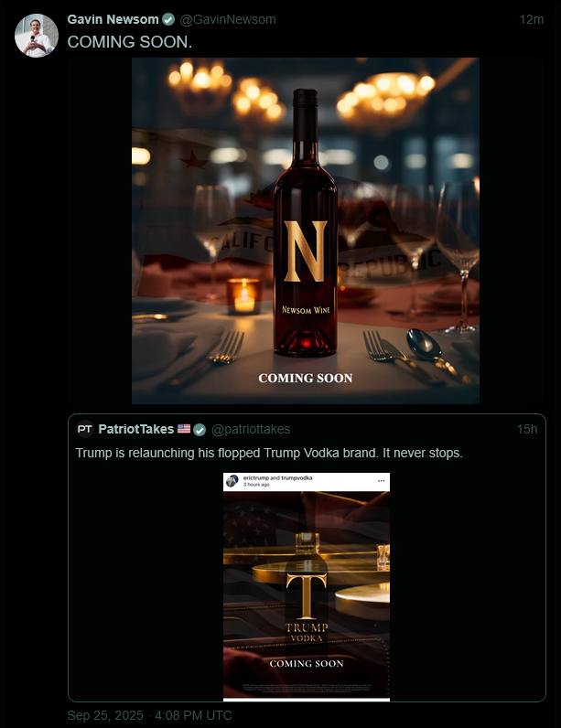This screenshot has width=561, height=728.
Task: Enlarge the Trump Vodka coming soon image
Action: tap(307, 587)
